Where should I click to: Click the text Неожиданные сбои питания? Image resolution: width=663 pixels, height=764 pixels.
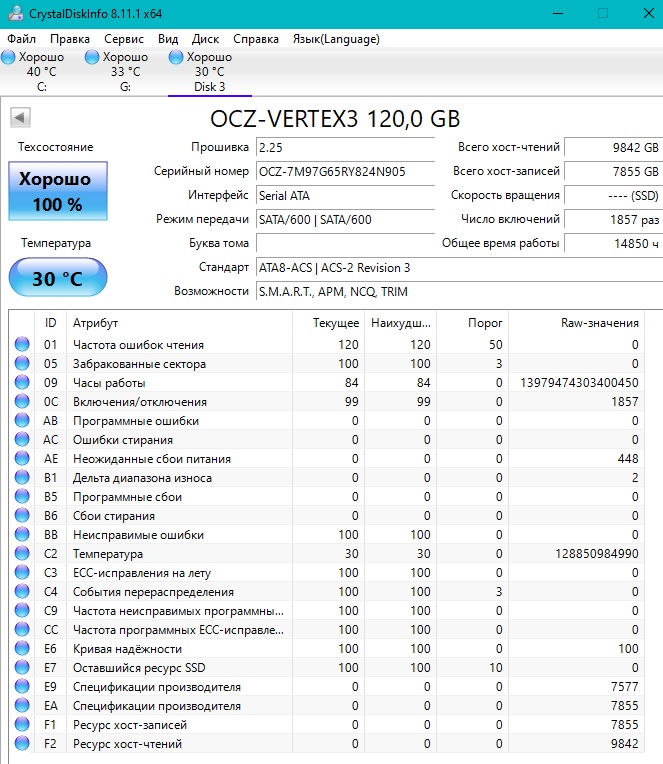[x=152, y=459]
